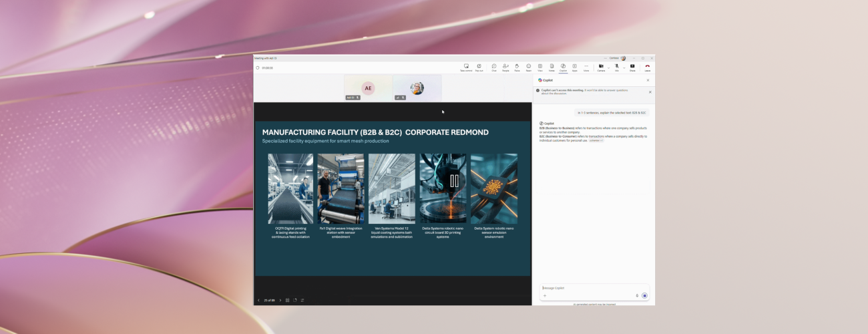Click the slide title Manufacturing Facility text

click(375, 132)
